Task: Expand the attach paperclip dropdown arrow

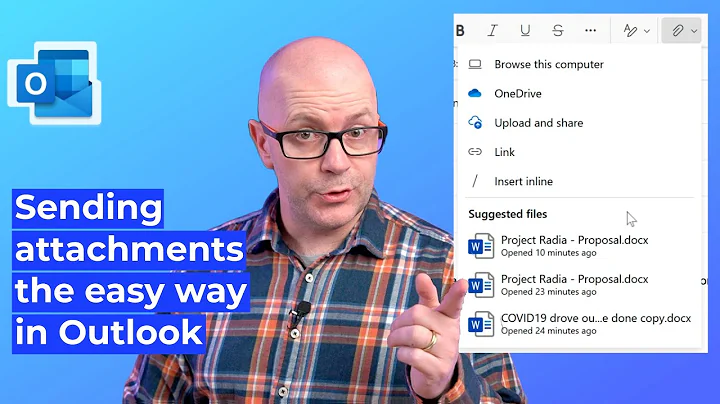Action: (694, 31)
